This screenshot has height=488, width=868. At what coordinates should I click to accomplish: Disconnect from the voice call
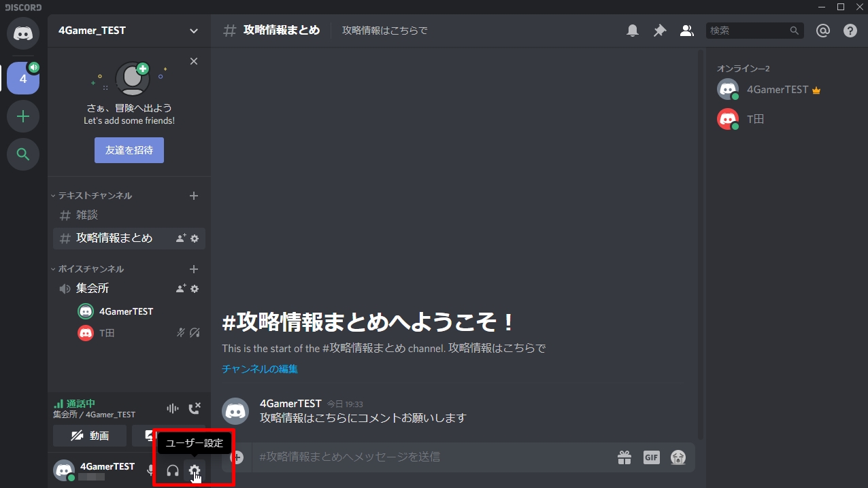click(x=195, y=408)
